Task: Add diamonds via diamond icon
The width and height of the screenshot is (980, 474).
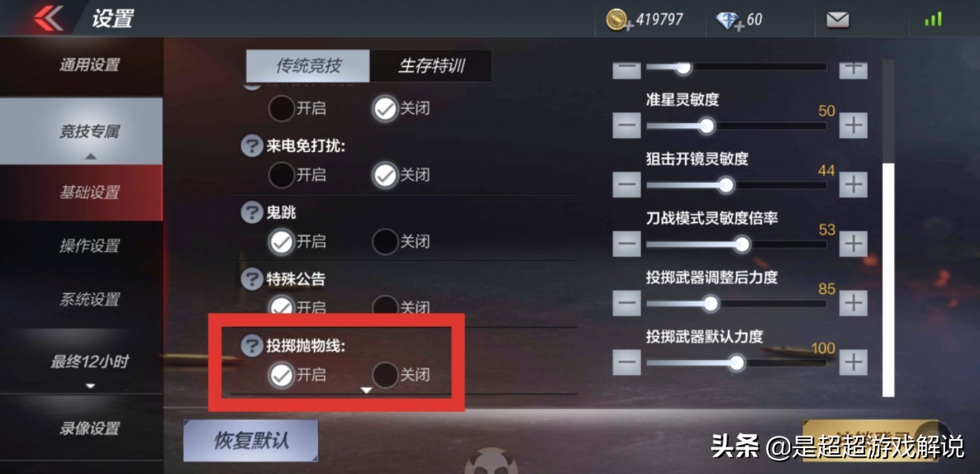Action: (x=729, y=20)
